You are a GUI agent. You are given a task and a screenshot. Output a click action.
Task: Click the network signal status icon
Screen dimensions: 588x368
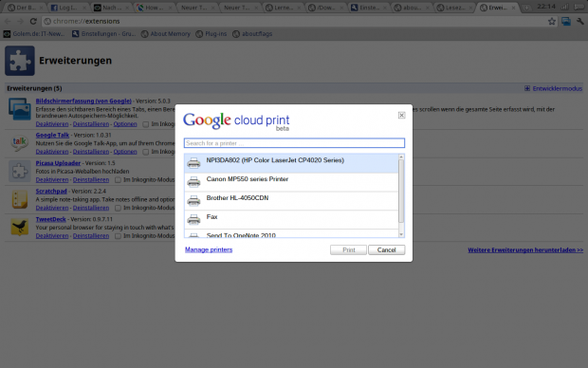[564, 8]
